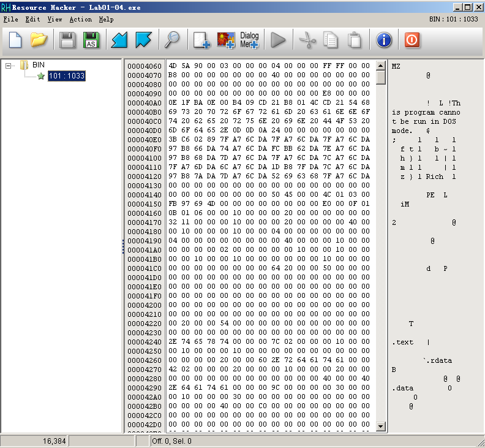The height and width of the screenshot is (448, 485).
Task: Collapse the BIN tree node
Action: click(8, 66)
